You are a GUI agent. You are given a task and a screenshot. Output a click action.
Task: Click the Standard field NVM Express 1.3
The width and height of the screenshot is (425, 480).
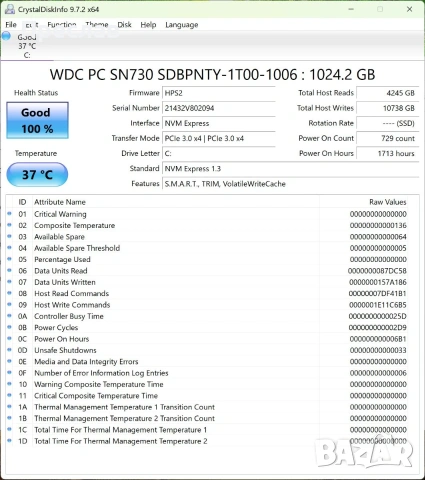pyautogui.click(x=291, y=169)
